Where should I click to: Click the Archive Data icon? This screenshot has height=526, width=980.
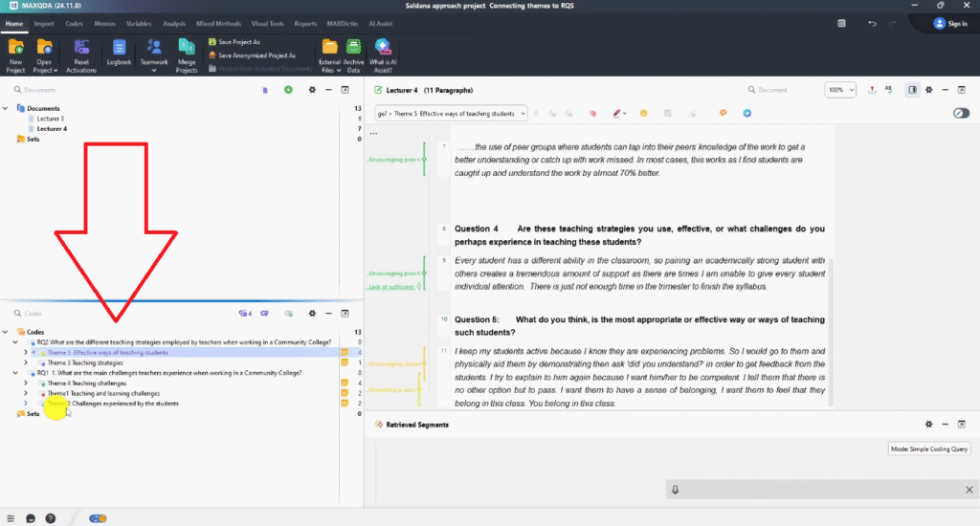pyautogui.click(x=353, y=48)
